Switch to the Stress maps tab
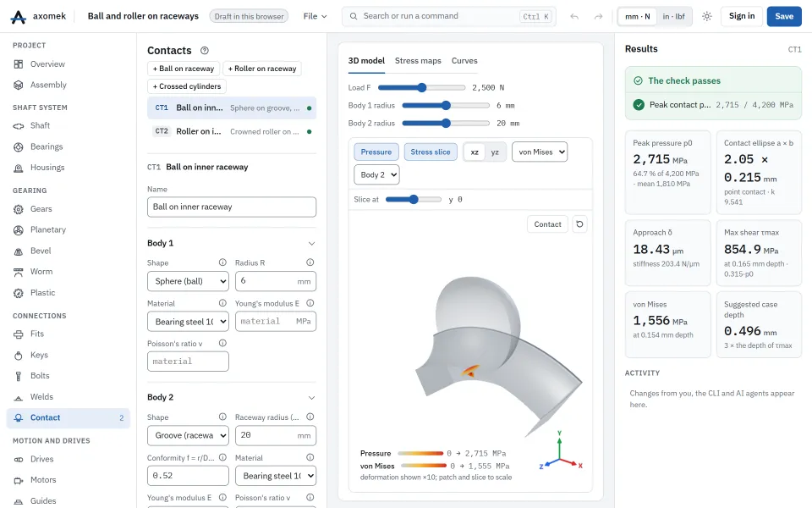Screen dimensions: 812x508 [x=418, y=61]
